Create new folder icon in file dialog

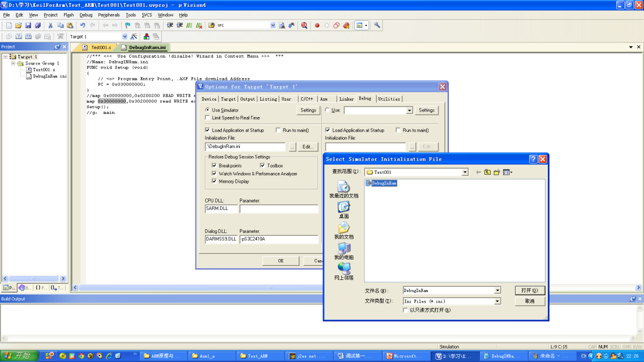point(497,173)
